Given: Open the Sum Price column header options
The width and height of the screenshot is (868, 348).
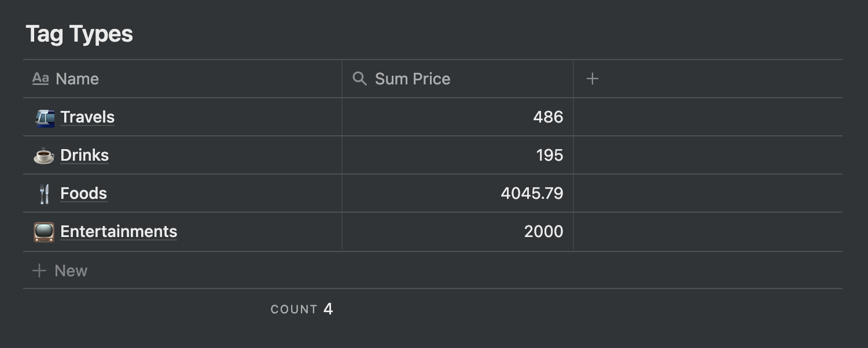Looking at the screenshot, I should tap(413, 78).
